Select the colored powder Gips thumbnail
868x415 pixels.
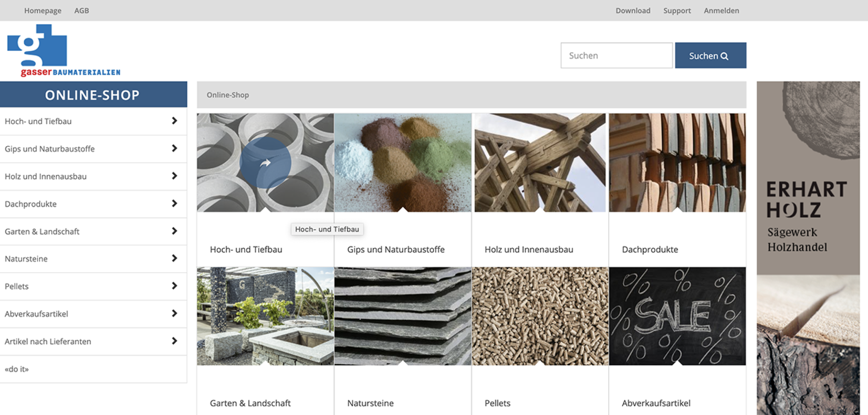(x=403, y=163)
